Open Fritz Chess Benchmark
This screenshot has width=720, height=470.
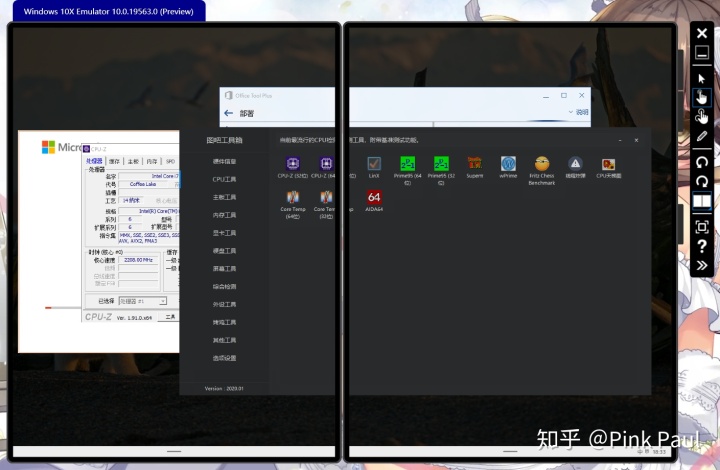(541, 171)
